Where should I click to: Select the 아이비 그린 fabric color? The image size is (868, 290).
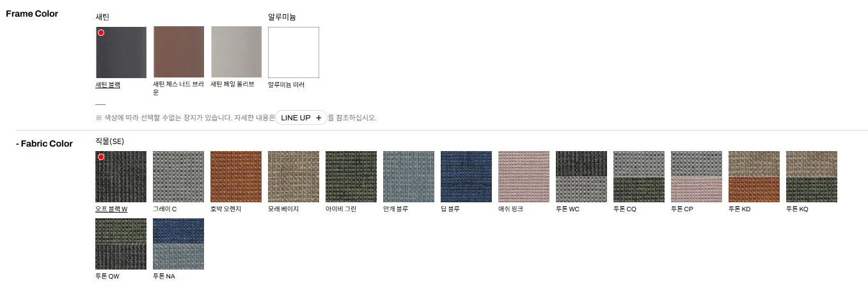pos(351,177)
